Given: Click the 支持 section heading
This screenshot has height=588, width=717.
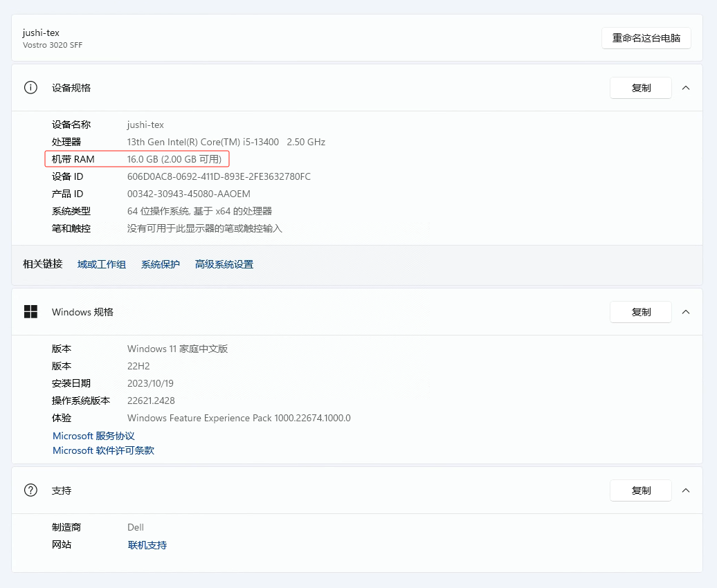Looking at the screenshot, I should click(x=62, y=490).
